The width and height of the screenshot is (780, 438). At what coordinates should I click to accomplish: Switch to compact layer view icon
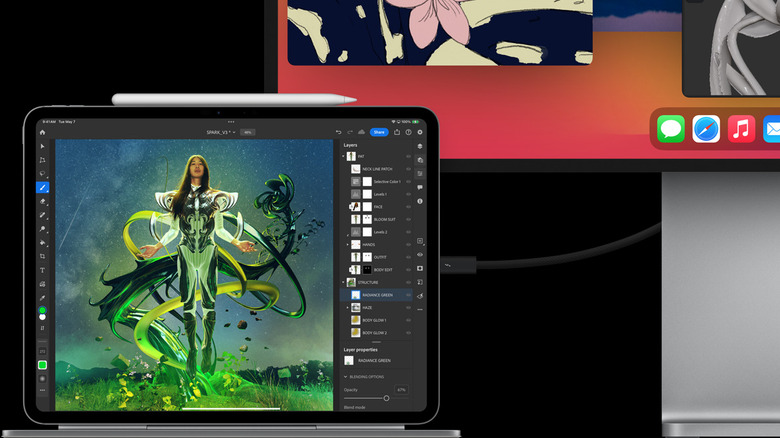pos(420,146)
